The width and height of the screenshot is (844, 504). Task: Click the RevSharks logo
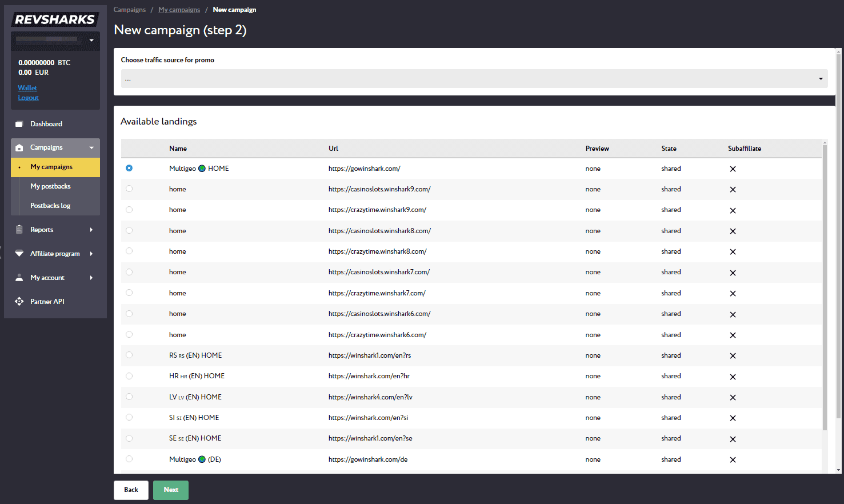pos(55,19)
